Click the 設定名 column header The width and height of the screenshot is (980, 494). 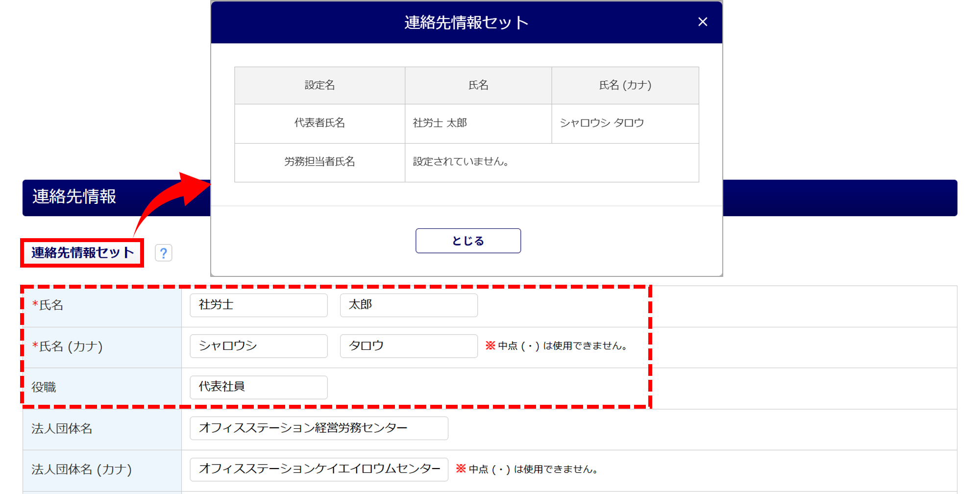point(320,85)
